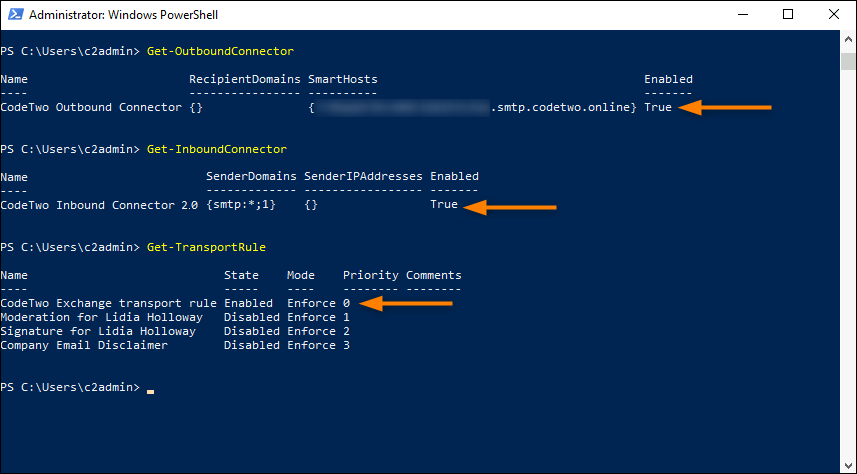Click the PowerShell icon in title bar
Screen dimensions: 857x474
[x=15, y=15]
